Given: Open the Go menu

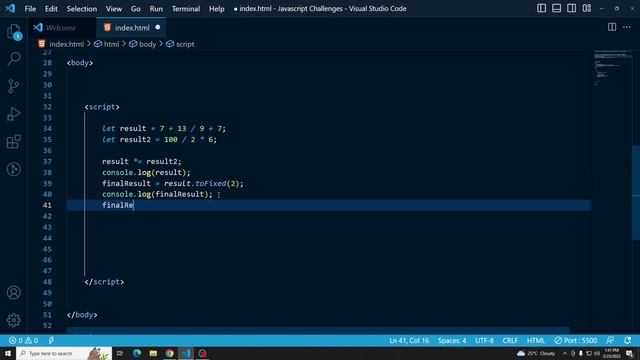Looking at the screenshot, I should pos(136,9).
